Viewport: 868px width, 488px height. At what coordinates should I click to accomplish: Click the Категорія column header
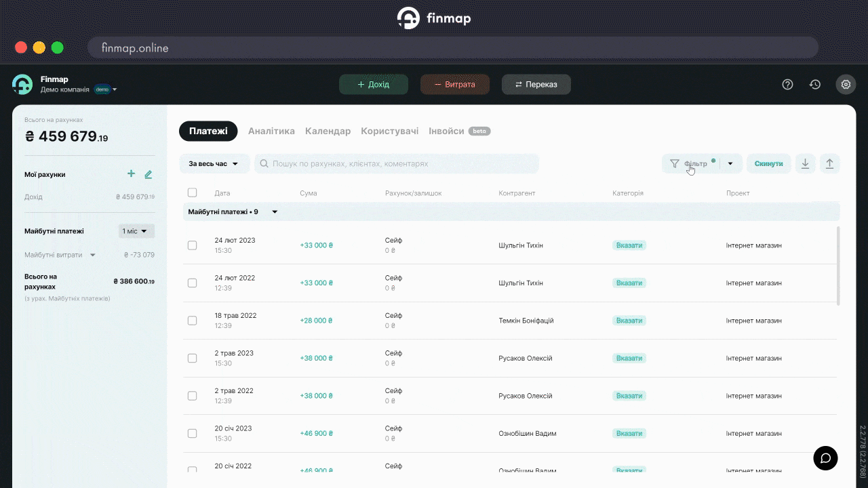[x=628, y=193]
